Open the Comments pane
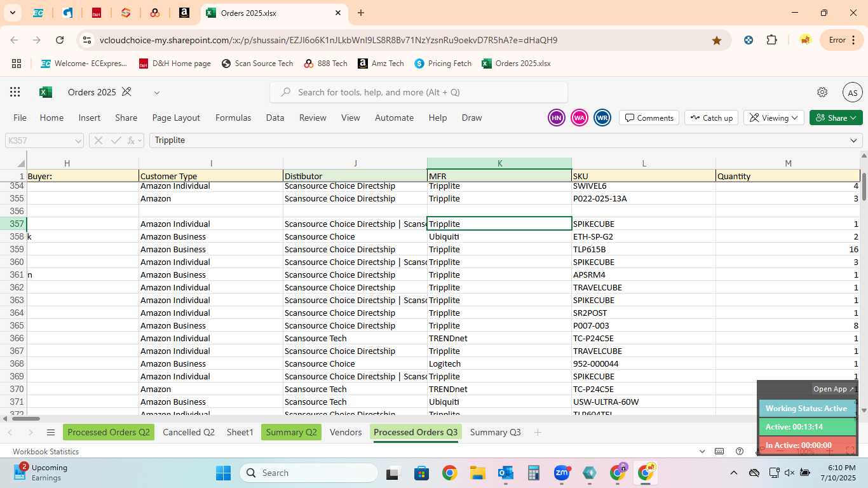 pos(649,118)
